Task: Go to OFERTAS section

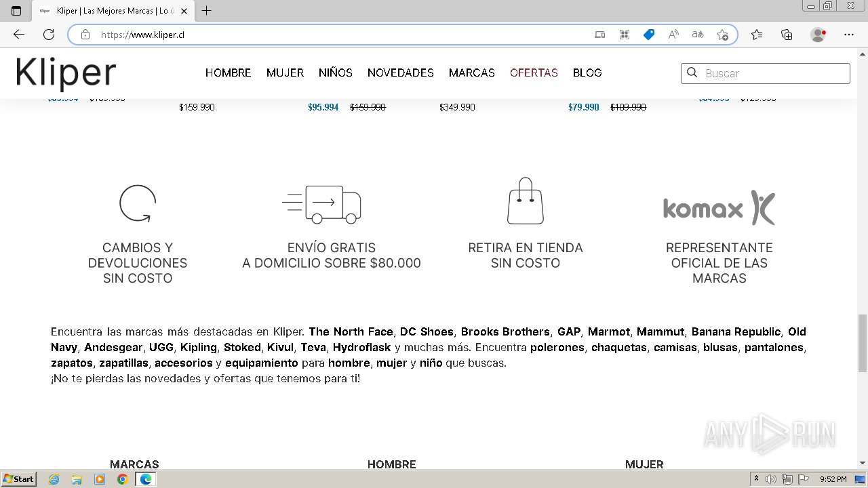Action: click(534, 73)
